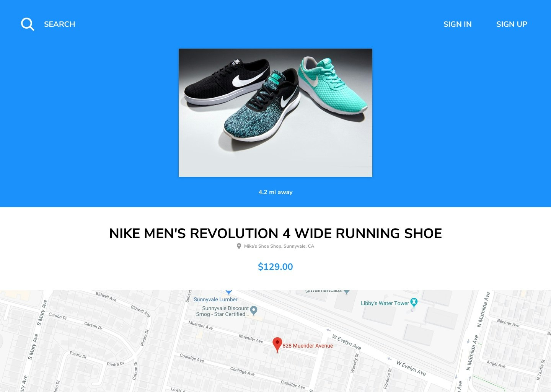Screen dimensions: 551x392
Task: Click the 828 Muender Avenue address label
Action: click(x=308, y=346)
